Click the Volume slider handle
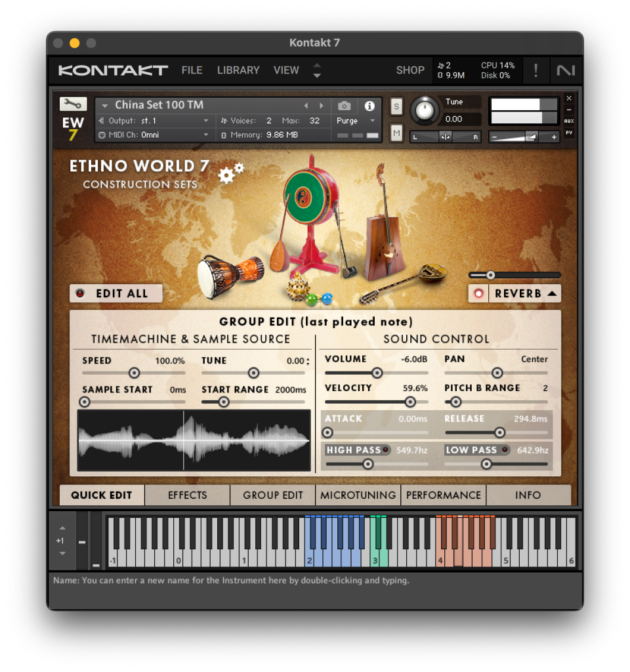The height and width of the screenshot is (672, 630). pos(377,373)
